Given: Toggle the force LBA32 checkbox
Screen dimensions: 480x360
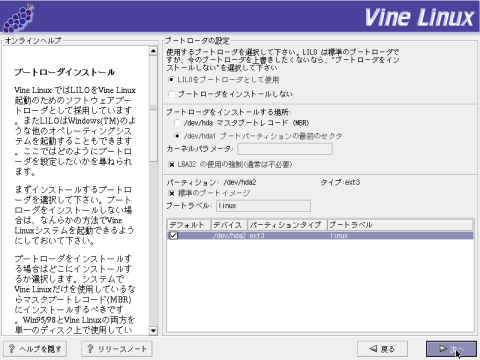Looking at the screenshot, I should [x=172, y=164].
